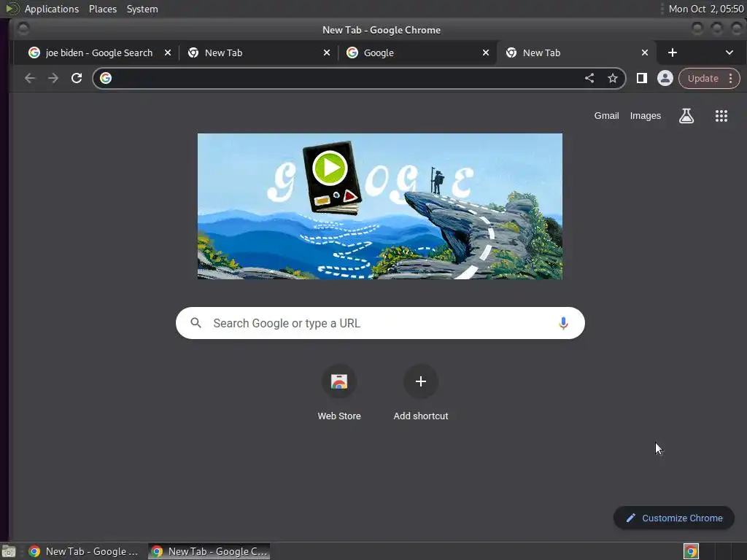The image size is (747, 560).
Task: Expand the tab search dropdown
Action: point(729,52)
